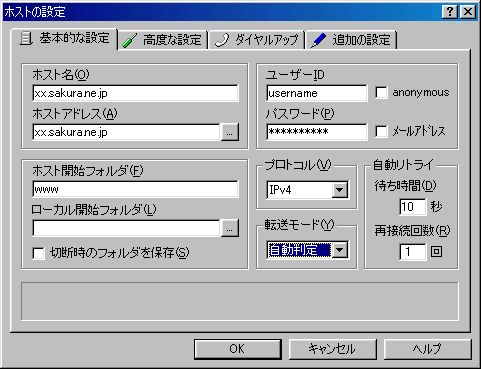Click the blue pen icon on 追加の設定 tab
The image size is (481, 369).
point(318,40)
